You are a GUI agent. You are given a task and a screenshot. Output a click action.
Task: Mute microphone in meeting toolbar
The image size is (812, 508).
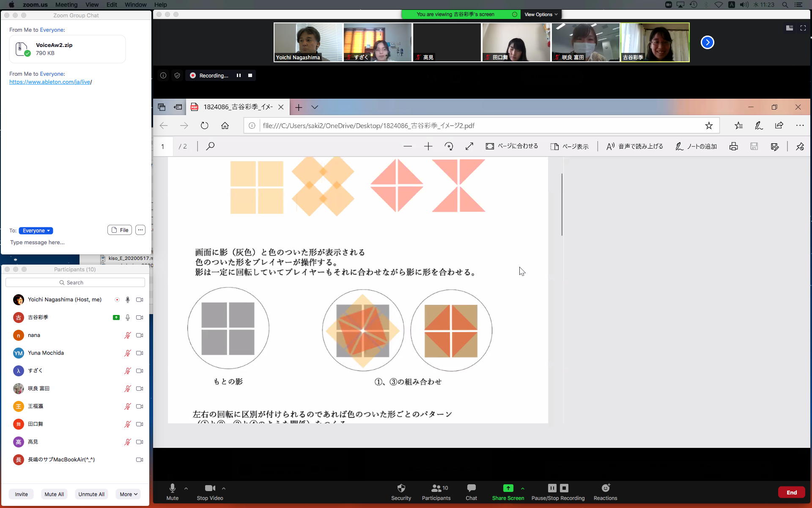point(172,488)
